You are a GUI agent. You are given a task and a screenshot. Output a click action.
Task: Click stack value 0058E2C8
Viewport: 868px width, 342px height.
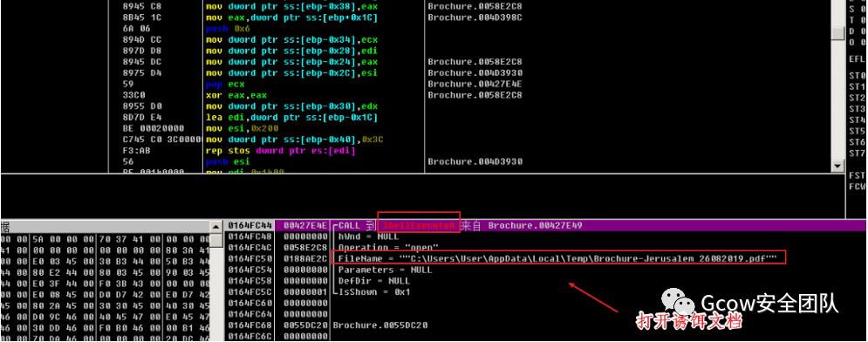pyautogui.click(x=305, y=248)
